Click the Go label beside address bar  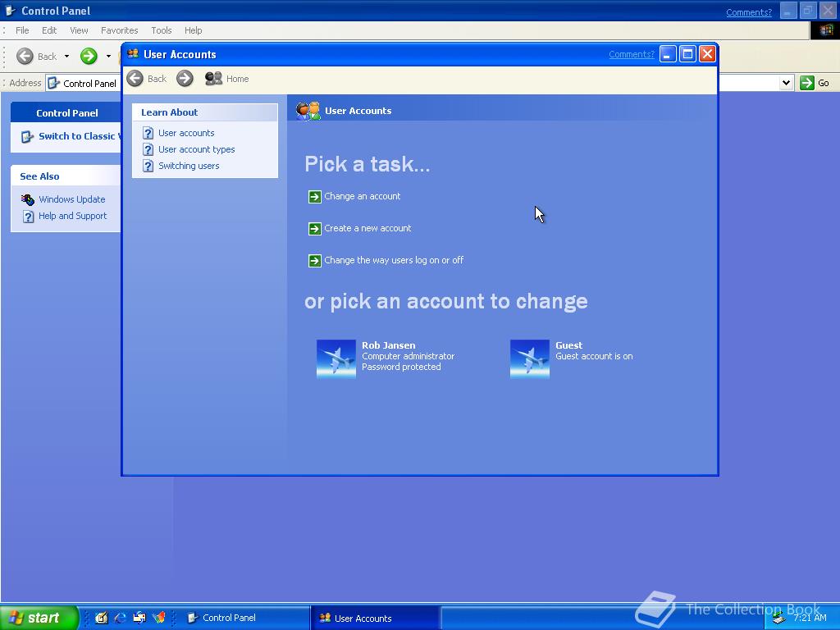(824, 83)
